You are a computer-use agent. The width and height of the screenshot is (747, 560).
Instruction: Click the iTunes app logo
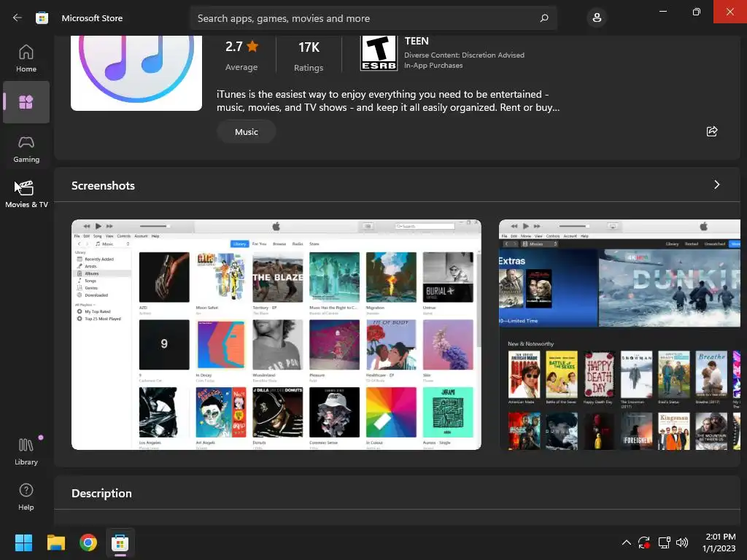(x=136, y=72)
